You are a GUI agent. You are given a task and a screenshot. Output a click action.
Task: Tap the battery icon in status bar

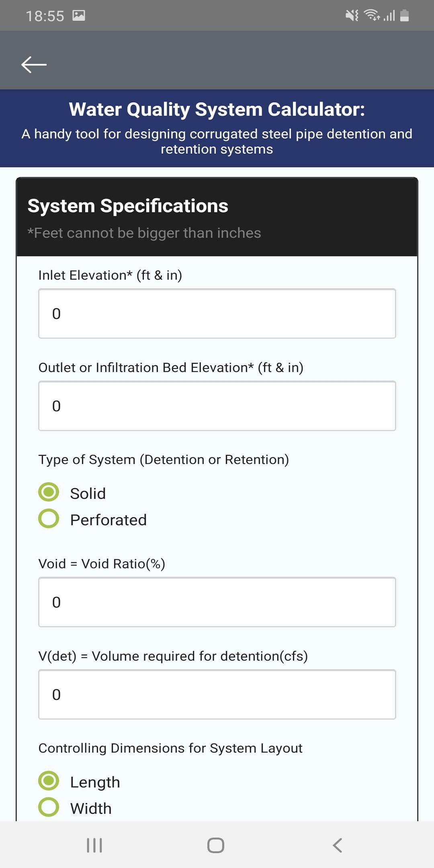(405, 16)
